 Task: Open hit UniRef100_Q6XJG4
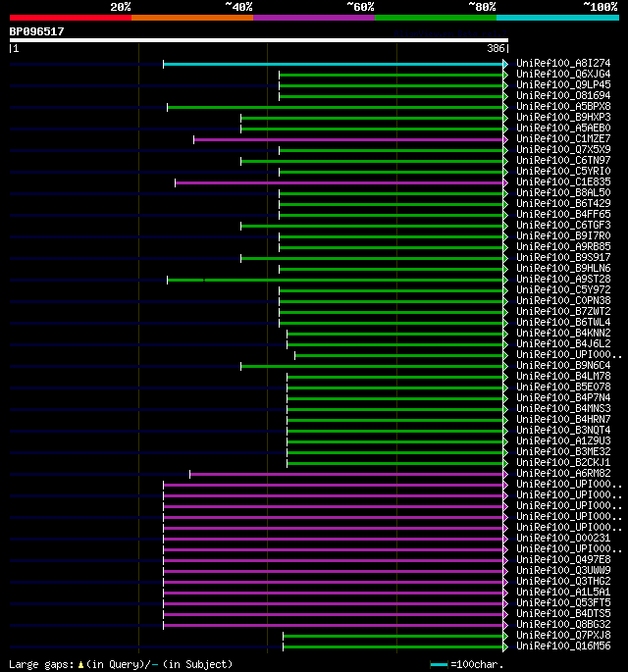tap(563, 75)
